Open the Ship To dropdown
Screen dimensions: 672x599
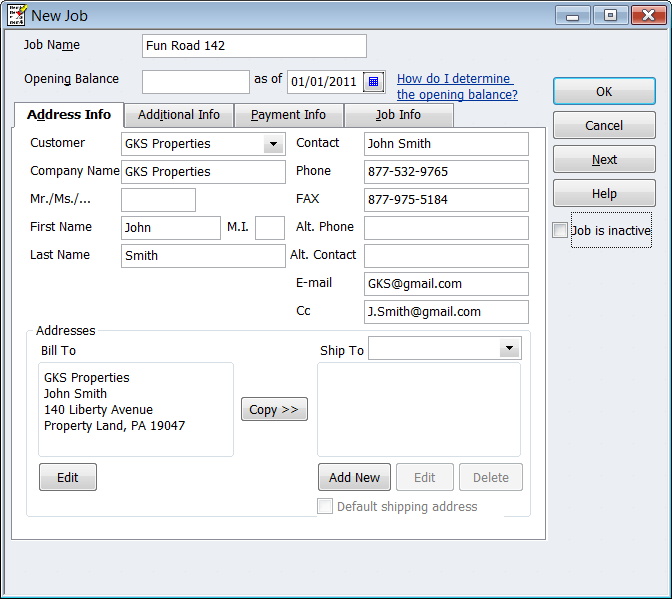[510, 348]
